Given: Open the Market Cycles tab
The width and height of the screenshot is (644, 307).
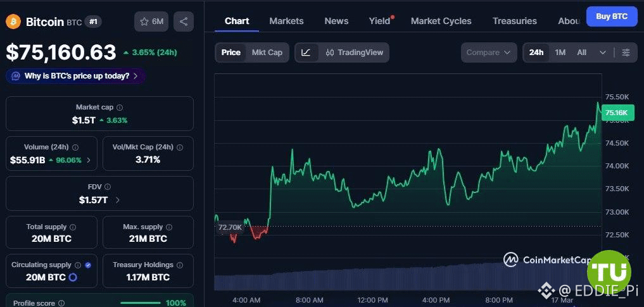Looking at the screenshot, I should point(441,21).
